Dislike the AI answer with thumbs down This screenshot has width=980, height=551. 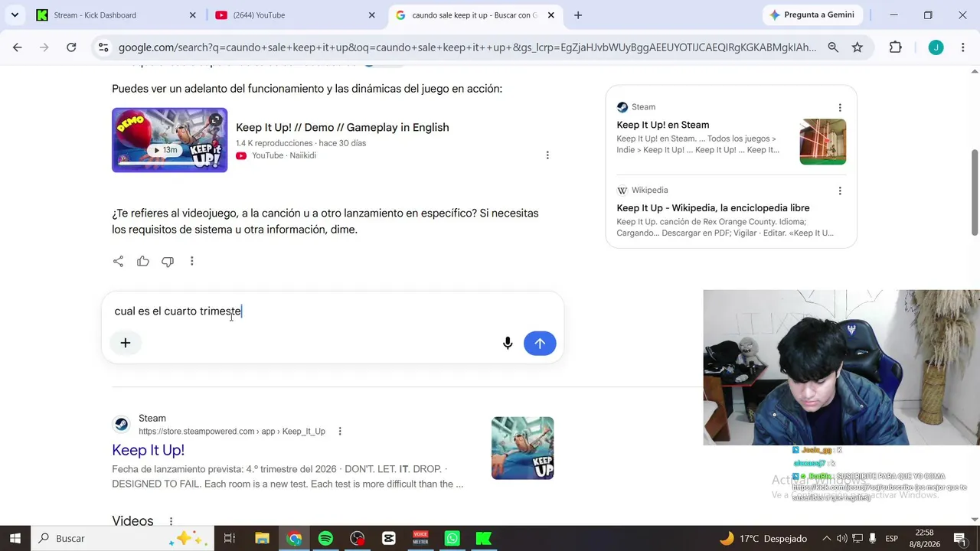168,262
